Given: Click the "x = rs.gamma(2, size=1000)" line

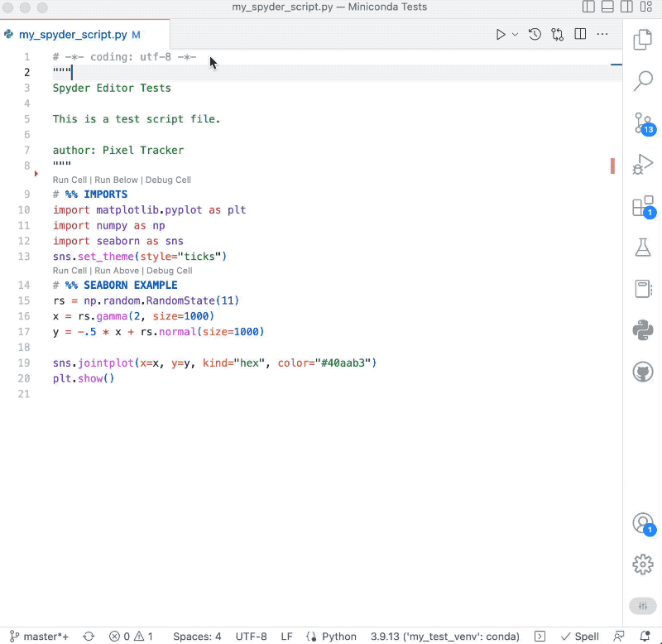Looking at the screenshot, I should click(x=134, y=316).
